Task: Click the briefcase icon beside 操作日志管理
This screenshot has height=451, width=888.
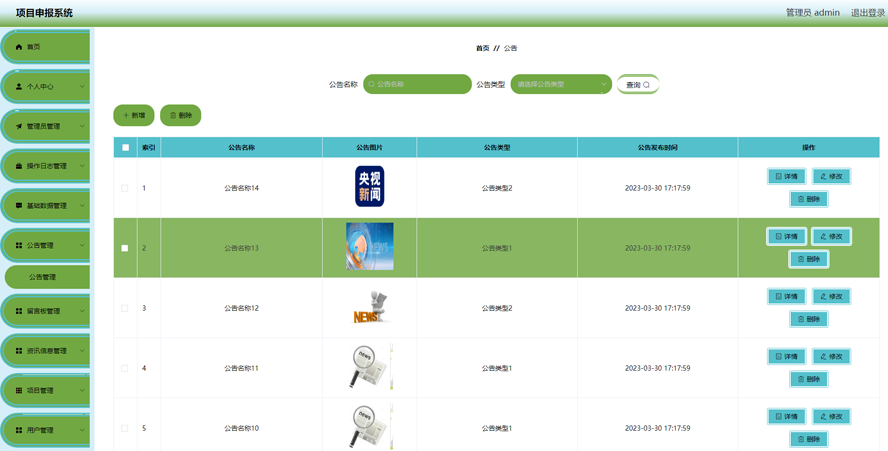Action: point(19,166)
